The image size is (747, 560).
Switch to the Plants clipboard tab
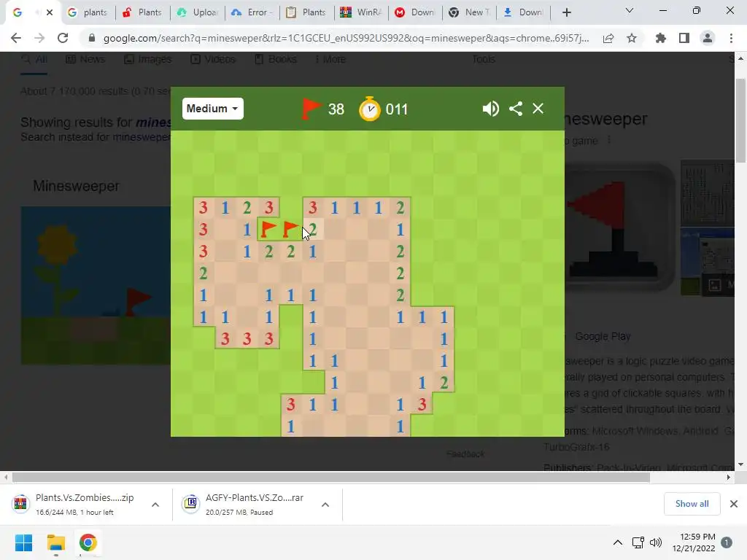click(307, 12)
